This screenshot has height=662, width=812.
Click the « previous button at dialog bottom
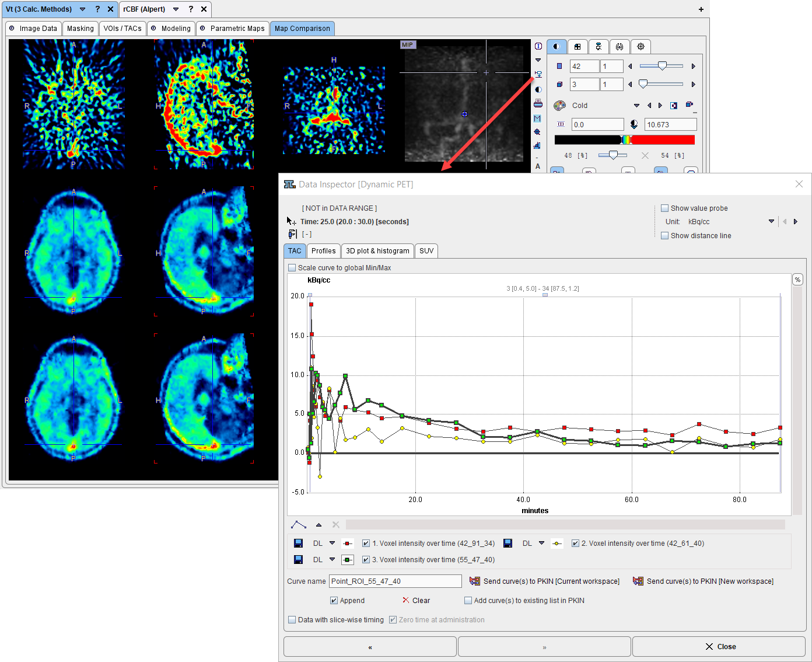point(370,647)
